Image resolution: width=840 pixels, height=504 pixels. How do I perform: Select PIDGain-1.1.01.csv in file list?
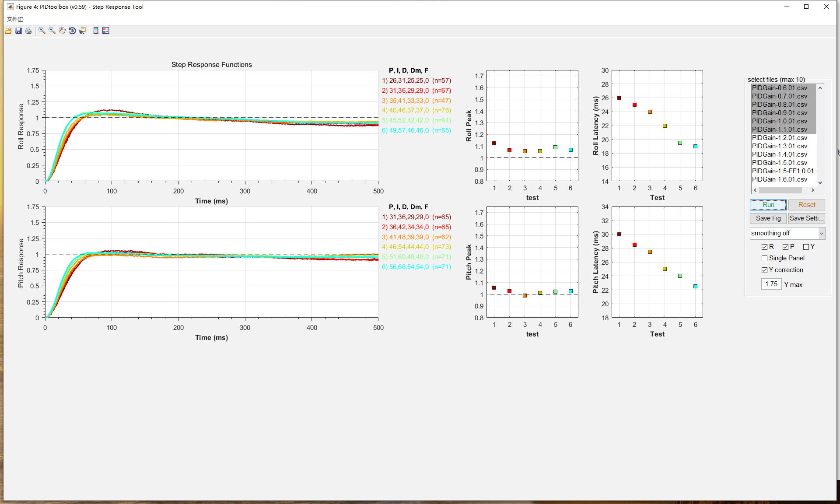(784, 129)
